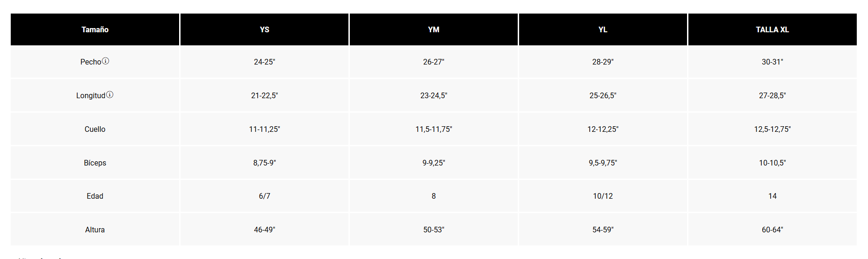Image resolution: width=868 pixels, height=259 pixels.
Task: Click the 12-12,25" neck cell for YL
Action: [603, 129]
